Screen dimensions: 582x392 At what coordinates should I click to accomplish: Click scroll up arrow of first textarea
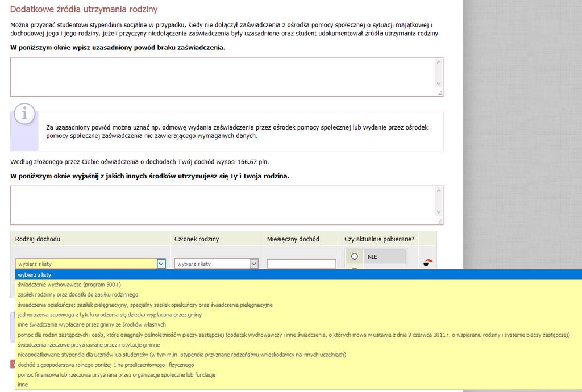click(x=439, y=62)
